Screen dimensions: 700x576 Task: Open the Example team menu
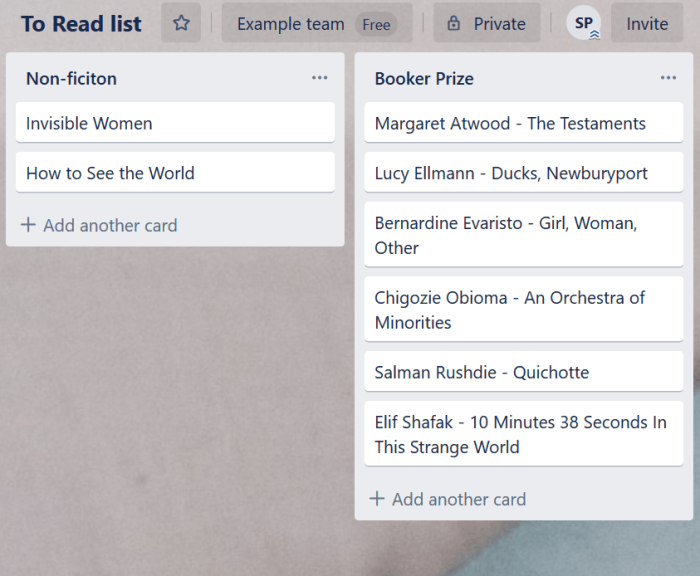pos(317,23)
